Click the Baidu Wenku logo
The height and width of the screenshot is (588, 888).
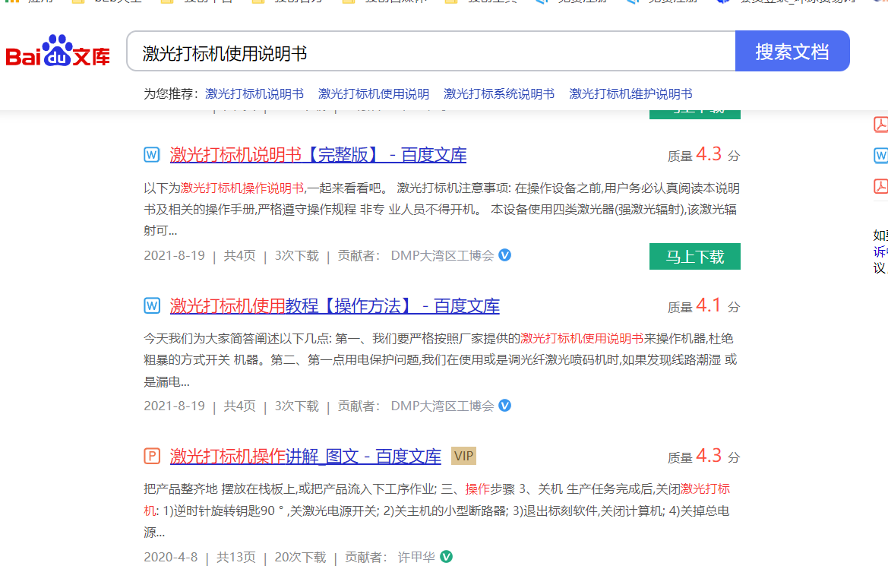pyautogui.click(x=58, y=51)
